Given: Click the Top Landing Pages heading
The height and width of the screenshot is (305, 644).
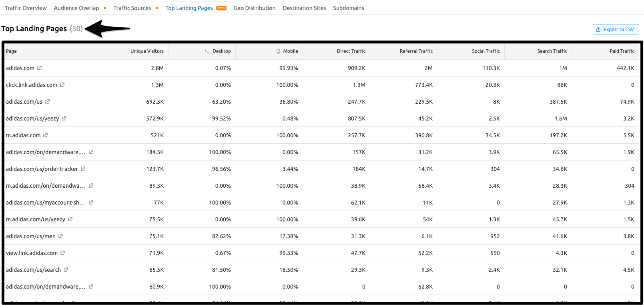Looking at the screenshot, I should (34, 28).
